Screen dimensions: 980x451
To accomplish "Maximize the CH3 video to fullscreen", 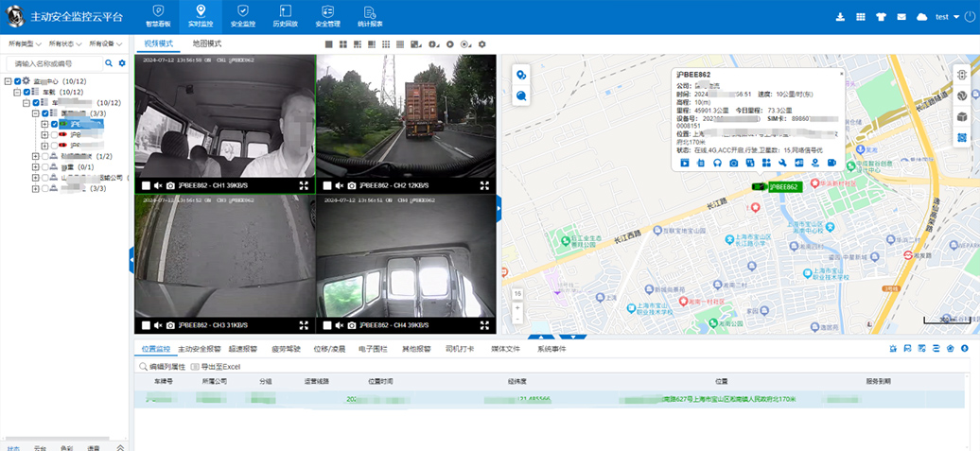I will (304, 325).
